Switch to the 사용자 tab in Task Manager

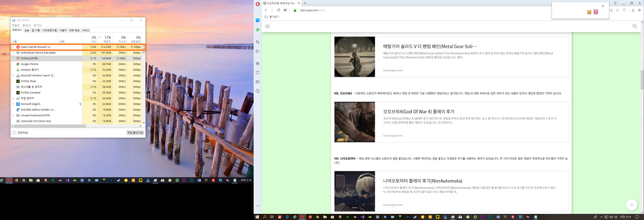[x=63, y=30]
